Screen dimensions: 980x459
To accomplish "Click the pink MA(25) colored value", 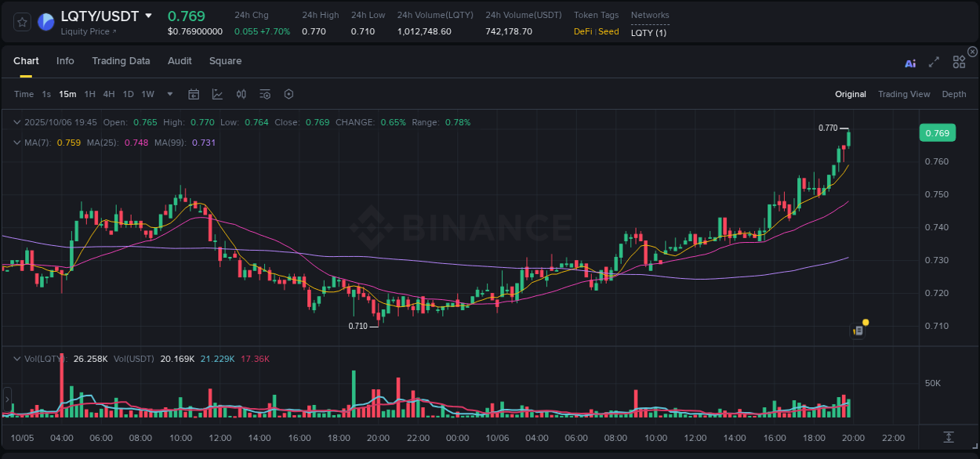I will click(136, 143).
